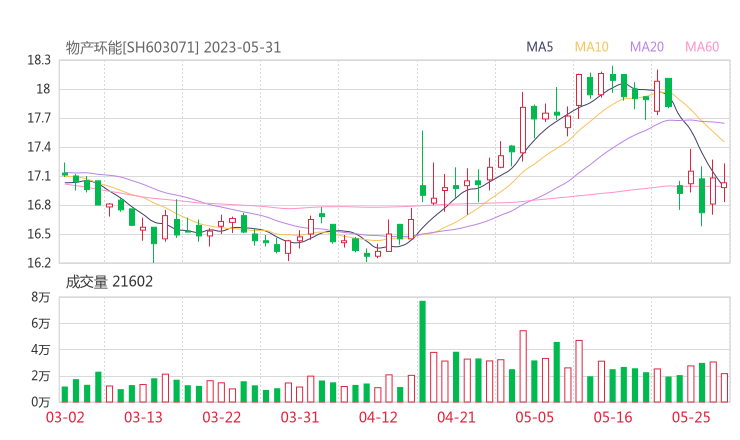
Task: Click the 05-16 date label
Action: click(613, 417)
